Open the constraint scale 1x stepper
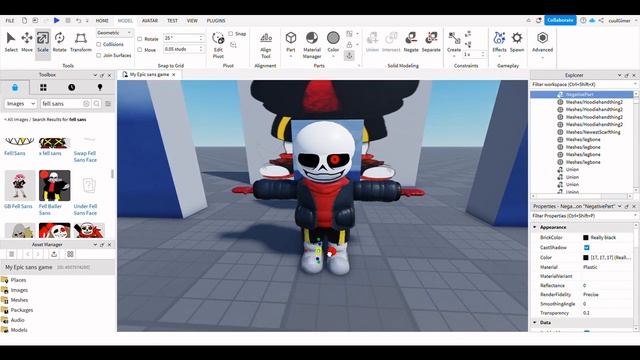640x360 pixels. [483, 54]
